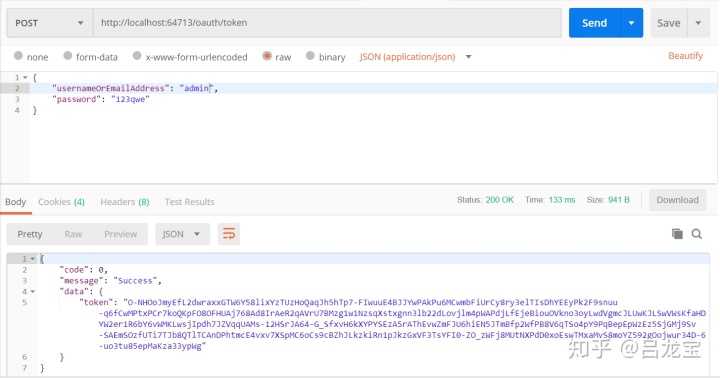Click the Save button
Viewport: 720px width, 378px height.
tap(669, 23)
